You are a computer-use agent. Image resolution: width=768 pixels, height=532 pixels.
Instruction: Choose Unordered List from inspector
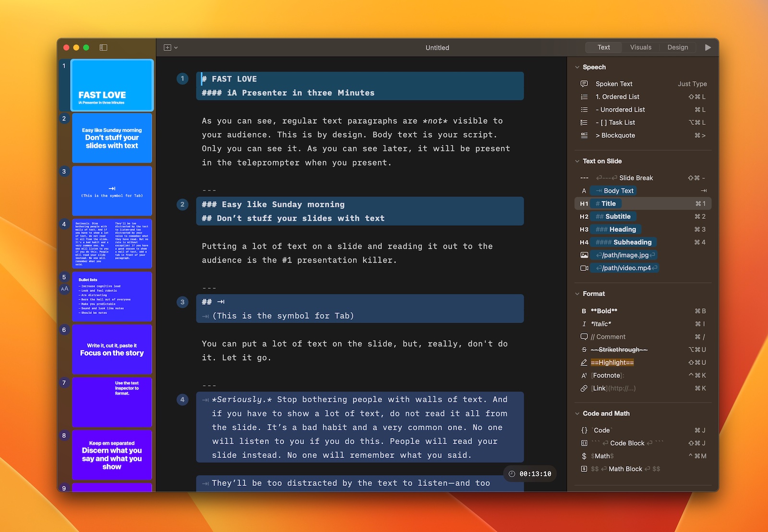pyautogui.click(x=643, y=109)
